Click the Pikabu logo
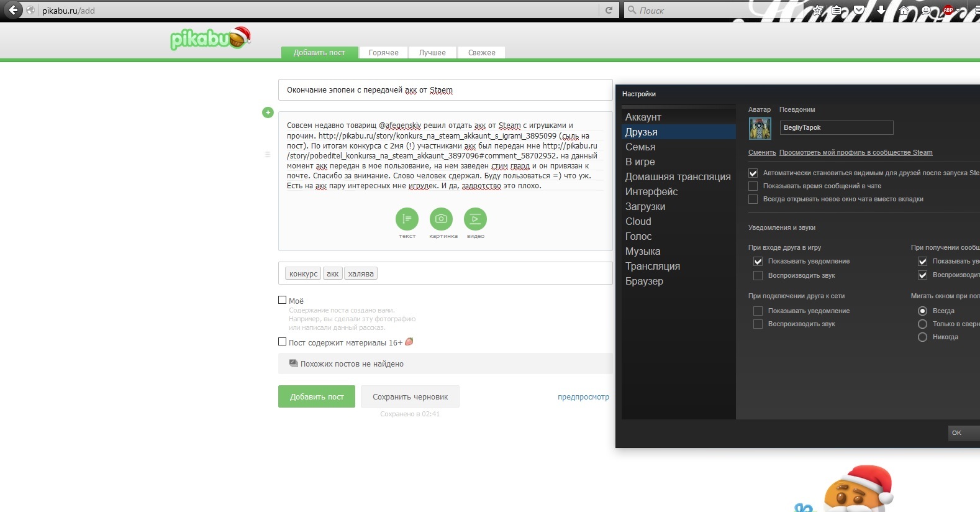This screenshot has height=512, width=980. pos(209,39)
